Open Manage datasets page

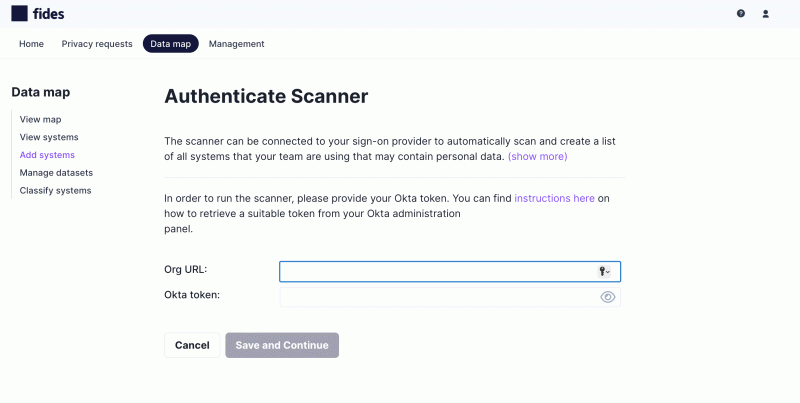[56, 173]
